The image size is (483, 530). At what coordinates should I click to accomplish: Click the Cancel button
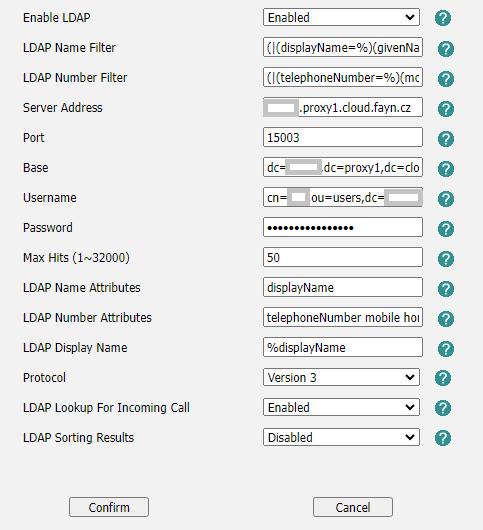(353, 507)
